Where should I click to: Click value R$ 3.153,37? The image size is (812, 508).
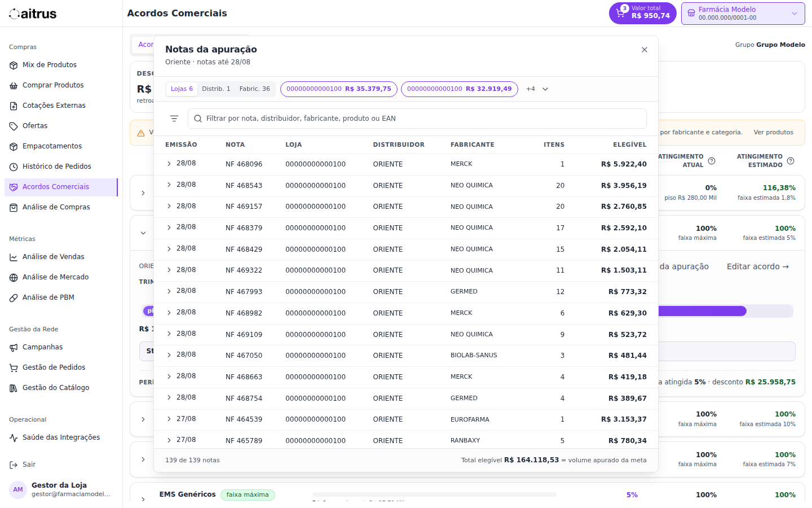(x=624, y=419)
